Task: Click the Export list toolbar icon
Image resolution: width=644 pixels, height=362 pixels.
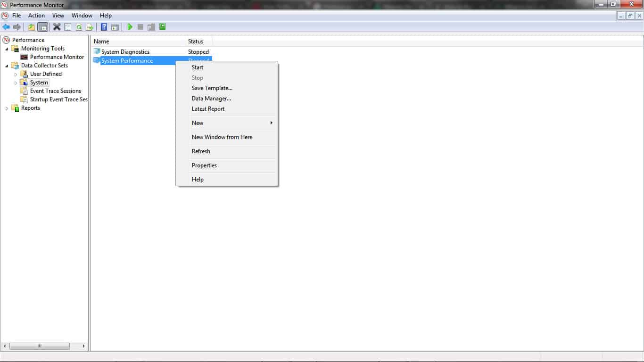Action: pos(89,27)
